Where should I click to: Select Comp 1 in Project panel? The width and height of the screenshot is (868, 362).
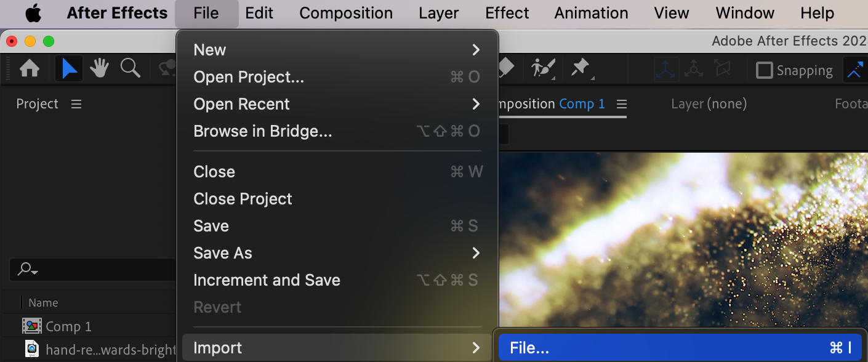point(68,326)
